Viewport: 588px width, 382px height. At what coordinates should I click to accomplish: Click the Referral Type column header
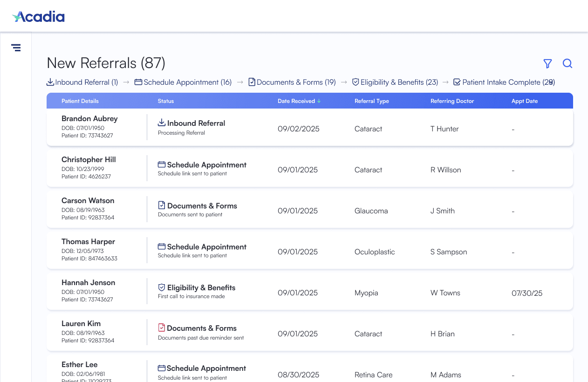371,101
